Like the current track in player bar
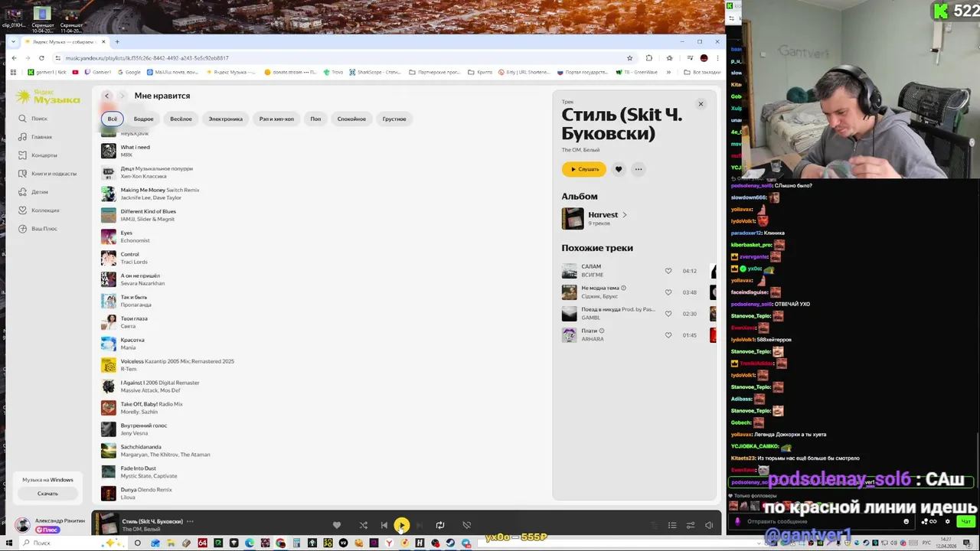 (336, 525)
